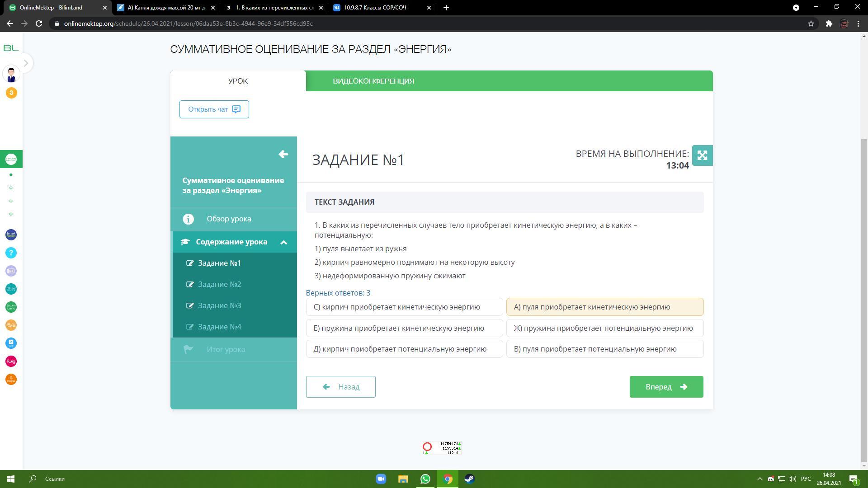The image size is (868, 488).
Task: Select answer A) пуля приобретает кинетическую энергию
Action: pyautogui.click(x=604, y=307)
